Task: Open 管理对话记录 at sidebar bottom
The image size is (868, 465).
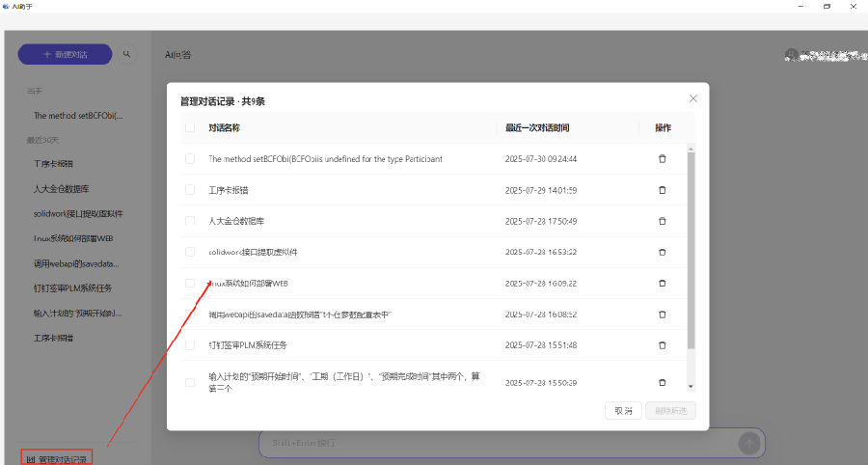Action: pyautogui.click(x=57, y=459)
